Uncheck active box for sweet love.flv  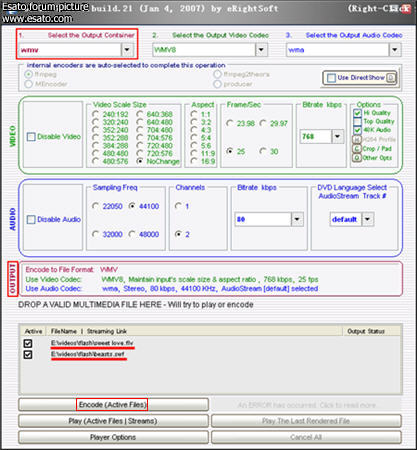click(x=28, y=343)
